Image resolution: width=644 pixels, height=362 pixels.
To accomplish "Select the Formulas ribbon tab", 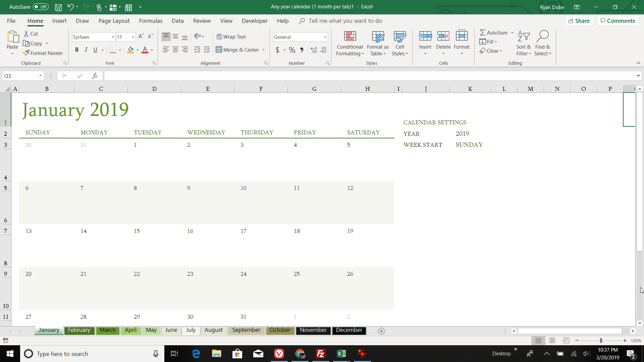I will click(150, 21).
